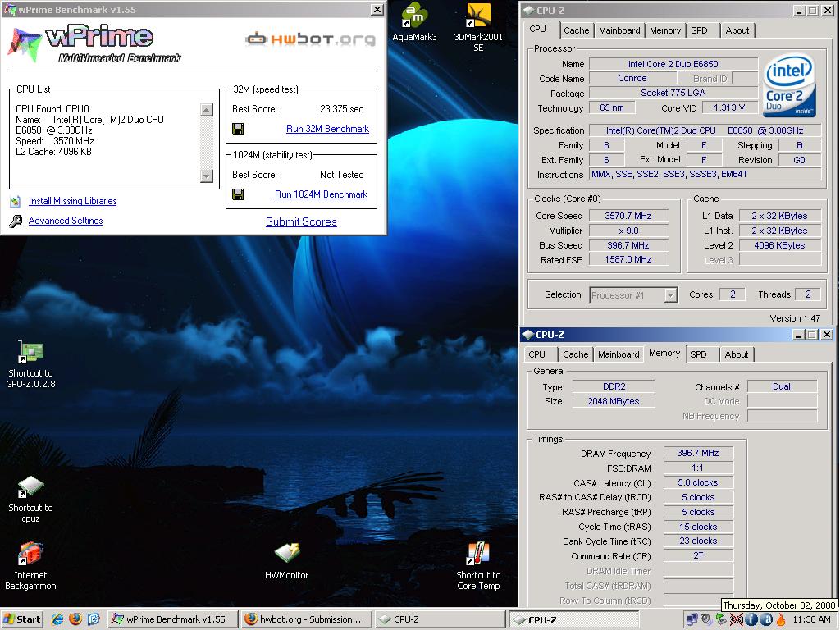Viewport: 840px width, 630px height.
Task: Select the Mainboard tab in upper CPU-Z
Action: [x=619, y=30]
